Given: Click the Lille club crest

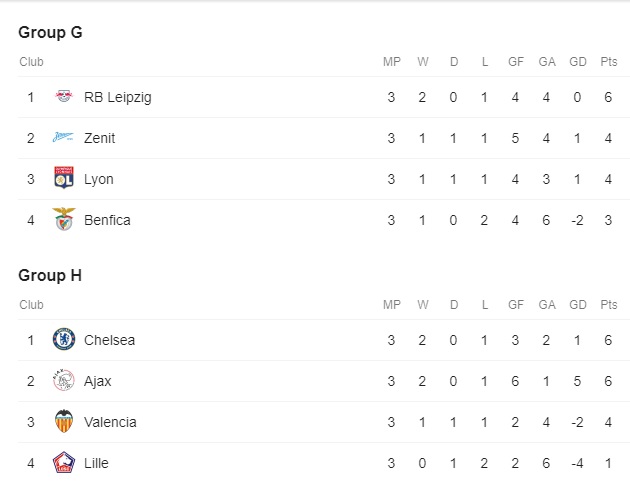Looking at the screenshot, I should [x=64, y=462].
